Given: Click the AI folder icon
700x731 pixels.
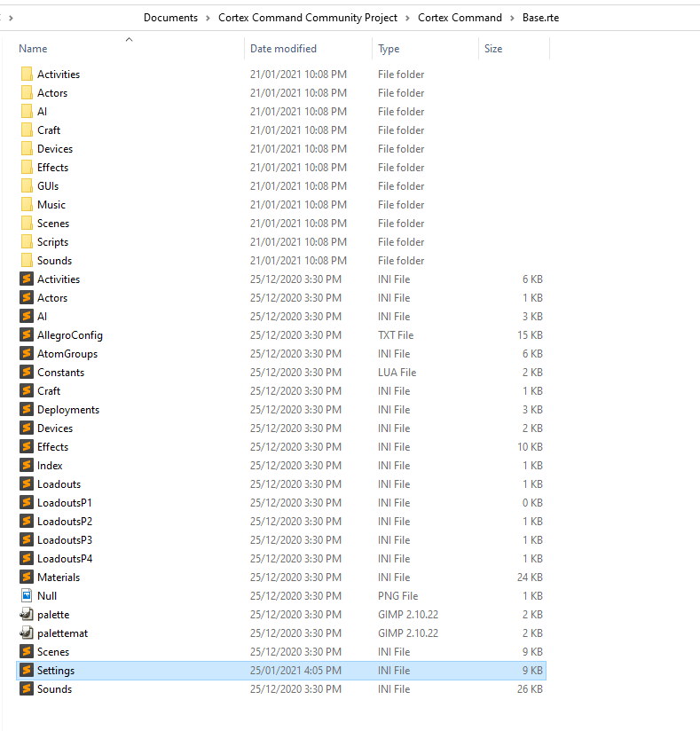Looking at the screenshot, I should pos(27,112).
